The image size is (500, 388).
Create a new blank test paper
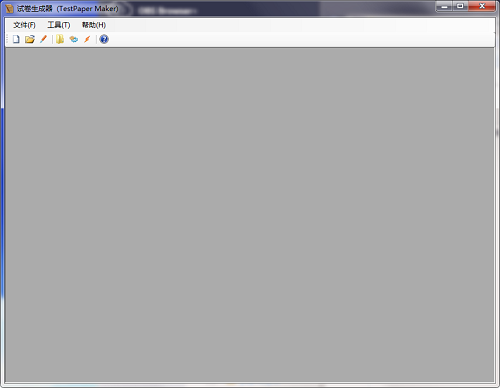(x=16, y=39)
